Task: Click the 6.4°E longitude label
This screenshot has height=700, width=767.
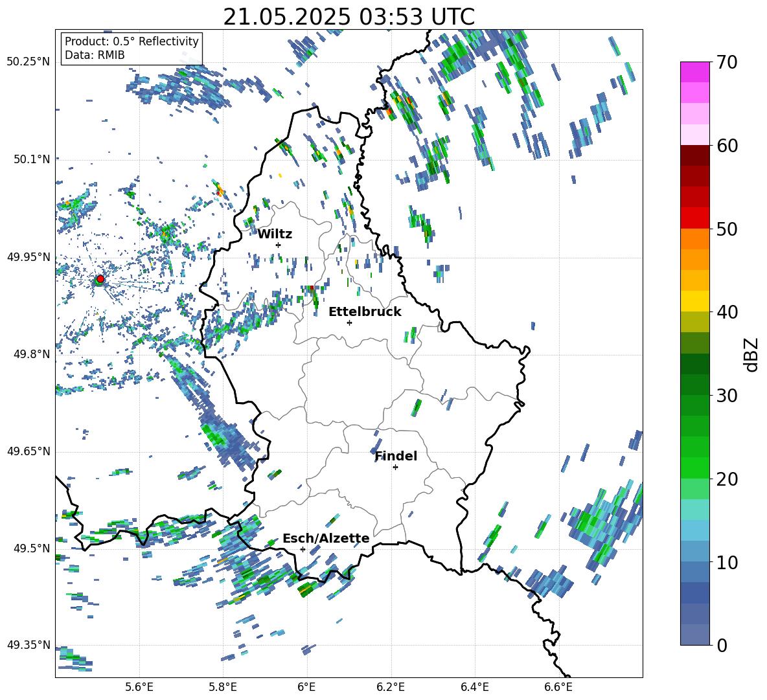Action: (474, 687)
